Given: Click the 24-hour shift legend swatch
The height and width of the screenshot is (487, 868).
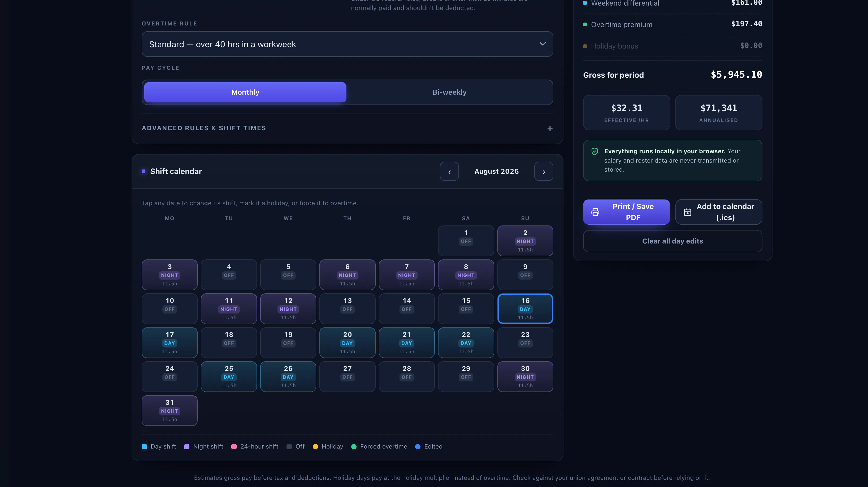Looking at the screenshot, I should click(x=234, y=447).
